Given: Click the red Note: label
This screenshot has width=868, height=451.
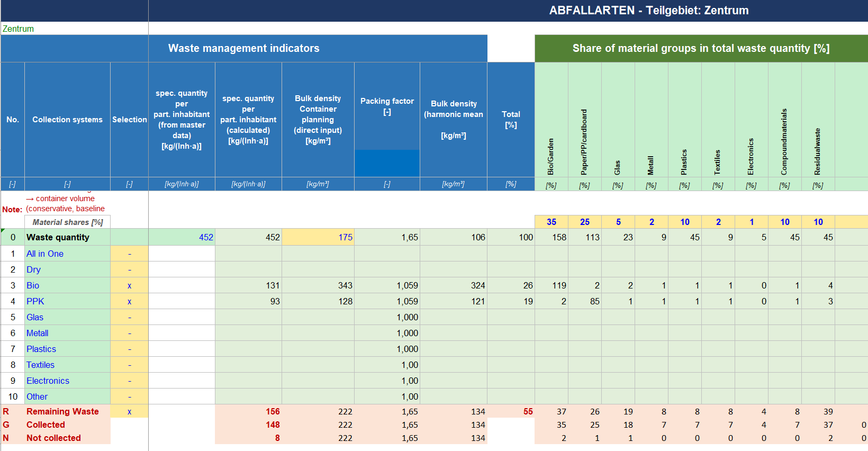Looking at the screenshot, I should pos(12,210).
